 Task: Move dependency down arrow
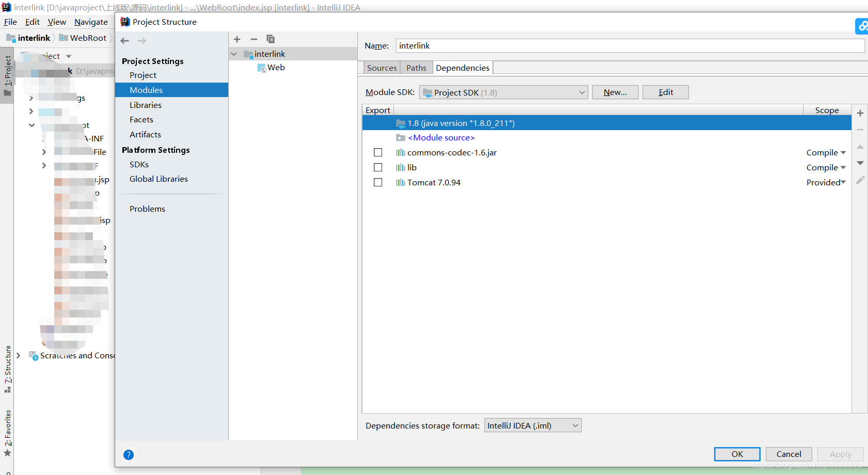tap(860, 163)
